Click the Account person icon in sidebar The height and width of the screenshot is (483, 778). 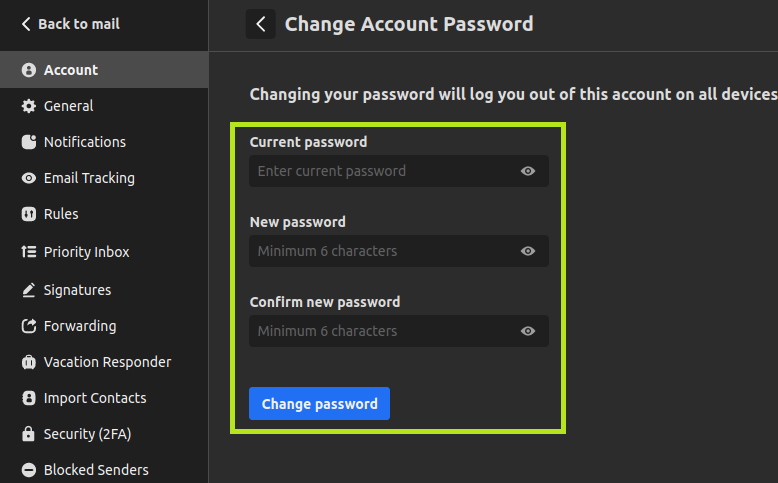(28, 70)
